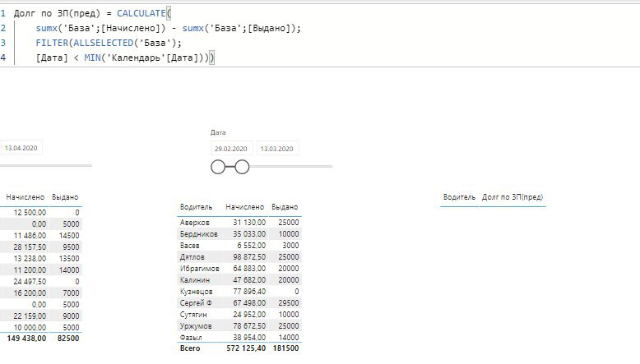Sort by Водитель header beside the Начислено column

pos(196,207)
